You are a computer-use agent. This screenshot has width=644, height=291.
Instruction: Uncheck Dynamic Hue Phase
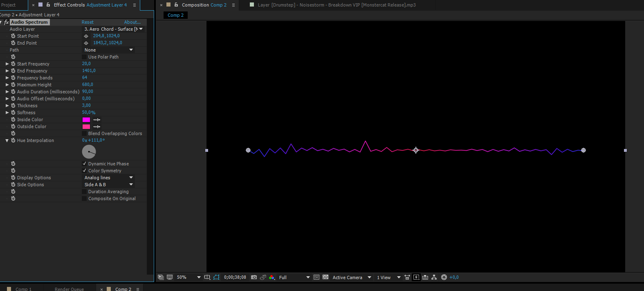(85, 164)
